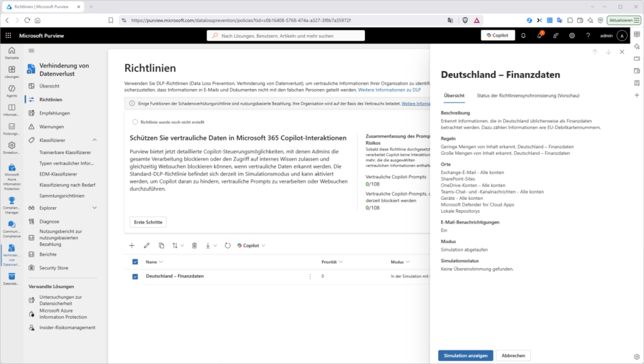Open more options for Deutschland – Finanzdaten row

click(x=310, y=277)
